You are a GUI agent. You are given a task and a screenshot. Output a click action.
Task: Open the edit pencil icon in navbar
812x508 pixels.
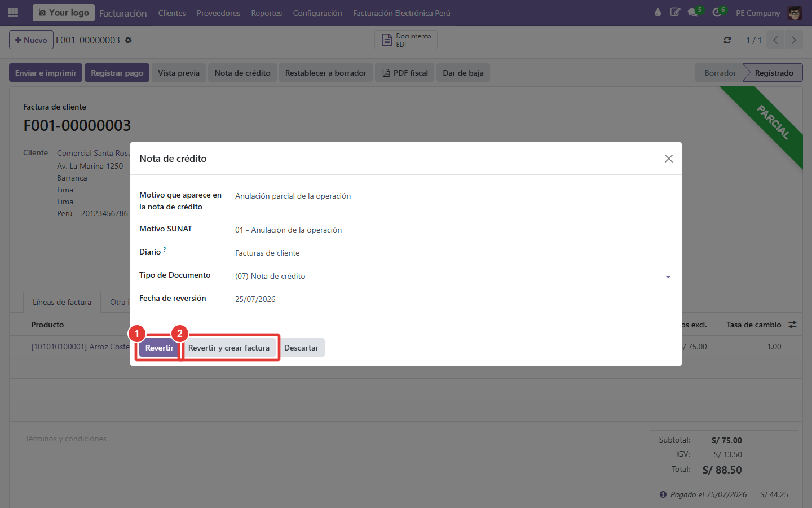tap(675, 12)
